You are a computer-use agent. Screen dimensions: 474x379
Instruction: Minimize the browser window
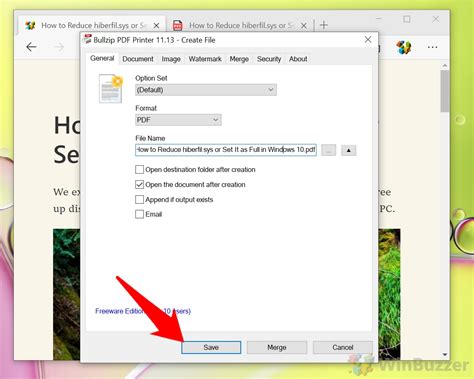379,19
